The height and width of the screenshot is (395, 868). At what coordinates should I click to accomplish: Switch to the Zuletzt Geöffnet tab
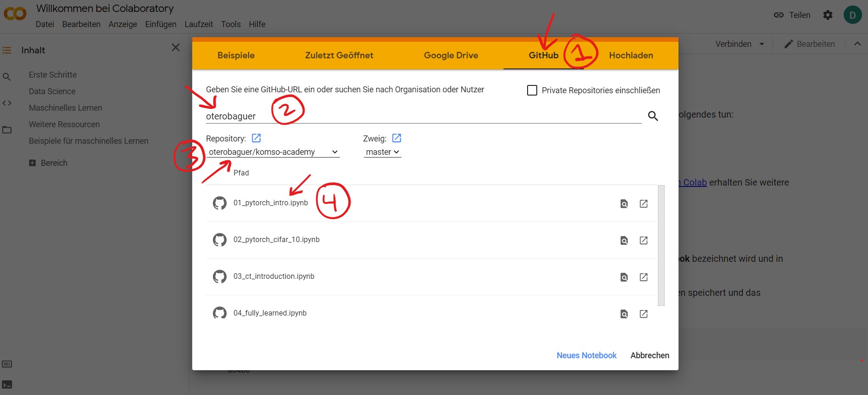tap(339, 55)
